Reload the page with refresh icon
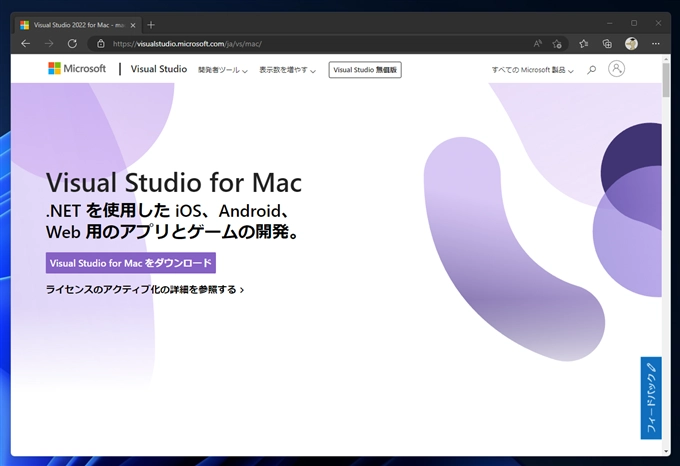Viewport: 680px width, 466px height. click(72, 44)
